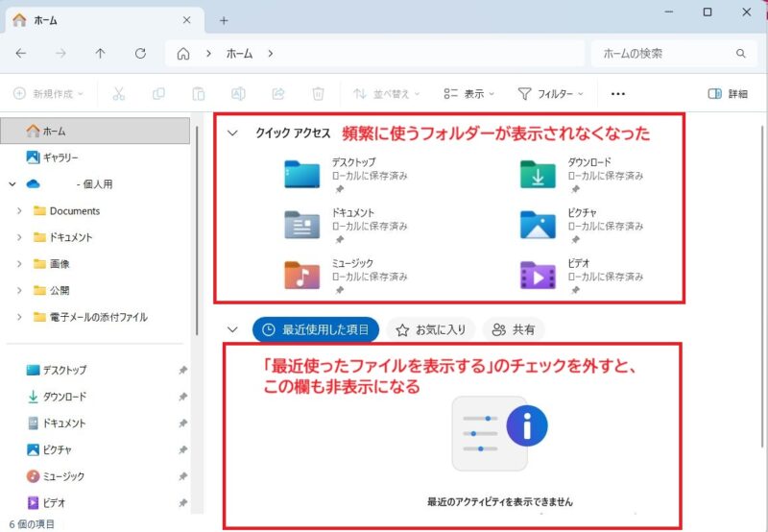Image resolution: width=768 pixels, height=532 pixels.
Task: Expand the Documents folder node
Action: pos(19,210)
